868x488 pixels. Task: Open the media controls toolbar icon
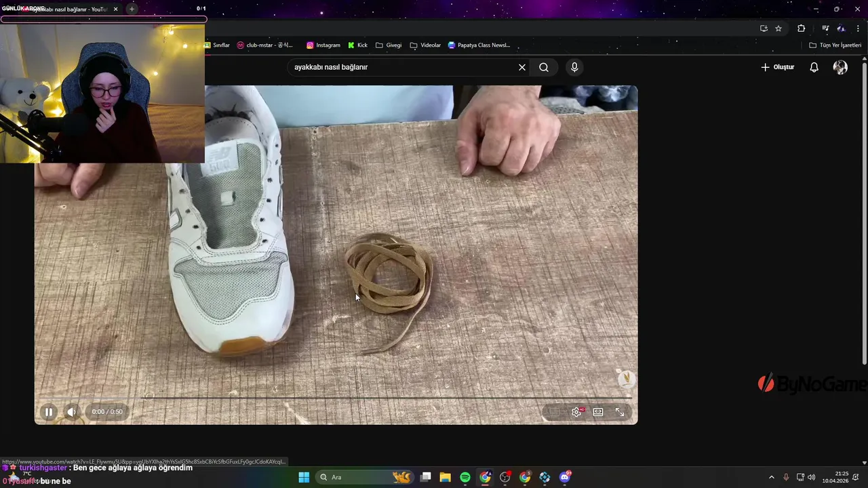[x=825, y=28]
